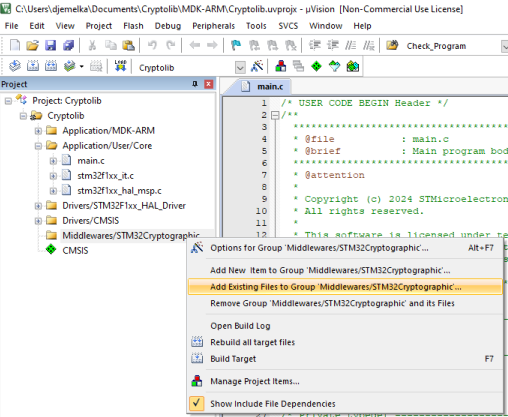The width and height of the screenshot is (508, 417).
Task: Click the Comment selection icon
Action: (x=350, y=45)
